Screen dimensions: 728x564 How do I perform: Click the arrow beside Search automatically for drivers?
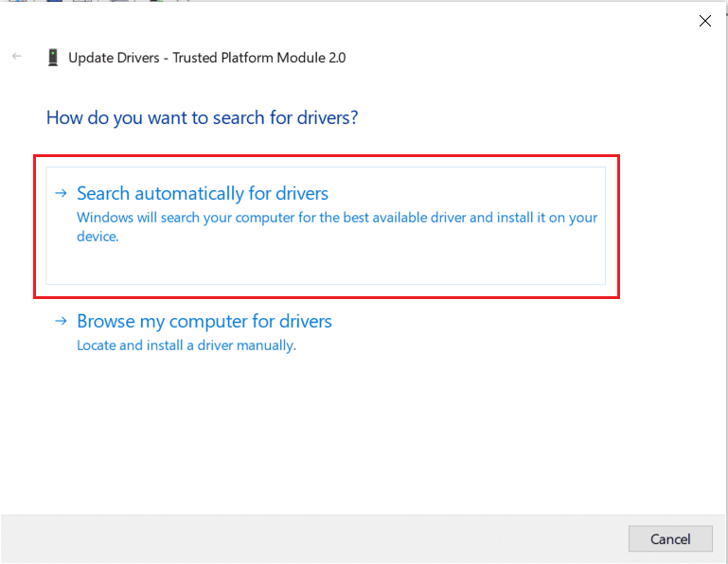(x=61, y=193)
